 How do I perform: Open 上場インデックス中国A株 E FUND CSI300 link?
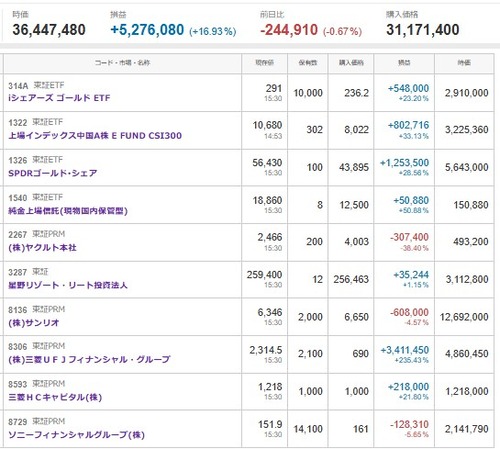pos(95,136)
